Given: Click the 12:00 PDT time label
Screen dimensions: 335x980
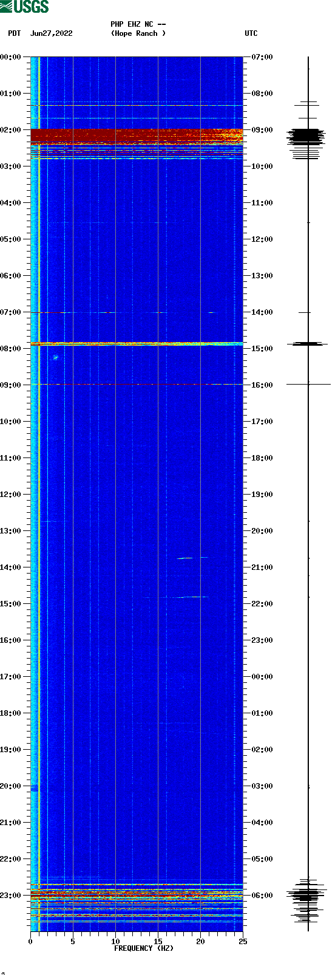Looking at the screenshot, I should click(11, 495).
